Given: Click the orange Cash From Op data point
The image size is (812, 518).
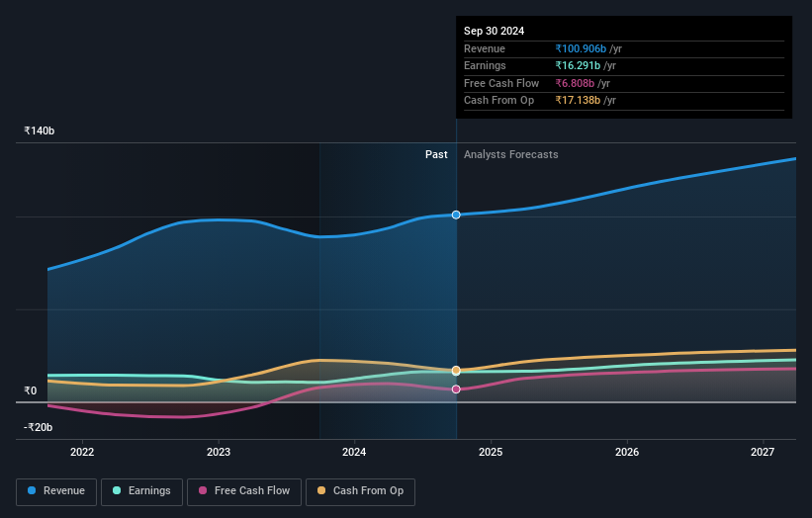Looking at the screenshot, I should (456, 371).
